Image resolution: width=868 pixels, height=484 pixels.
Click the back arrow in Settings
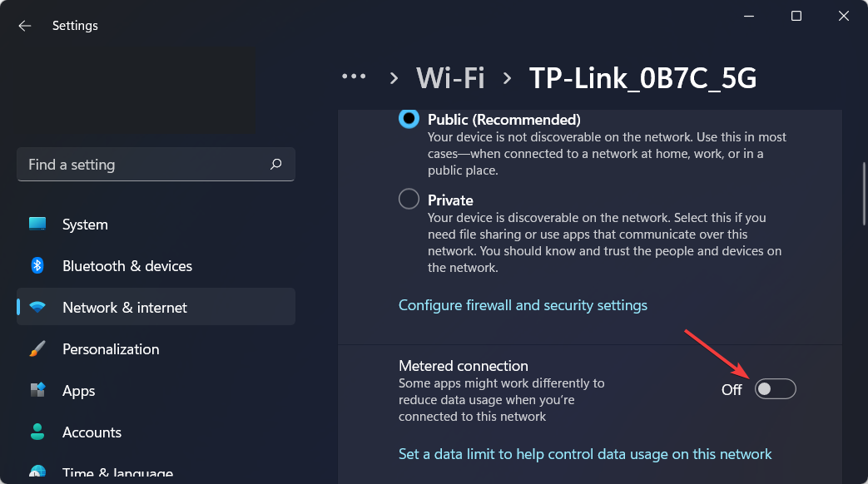[25, 26]
